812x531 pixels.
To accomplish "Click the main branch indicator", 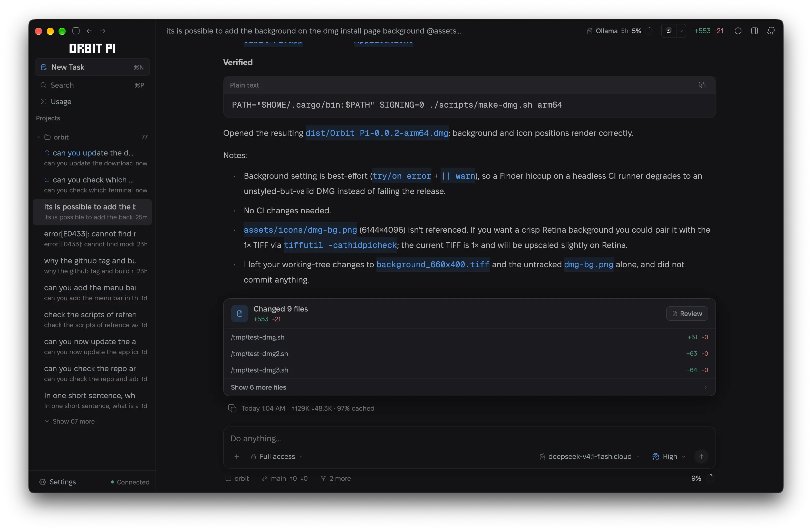I will (285, 478).
